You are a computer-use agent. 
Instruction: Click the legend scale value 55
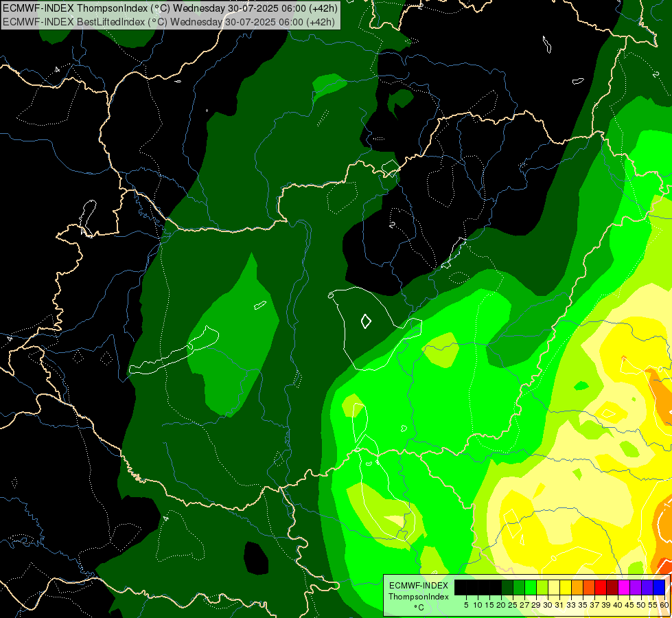pyautogui.click(x=653, y=605)
